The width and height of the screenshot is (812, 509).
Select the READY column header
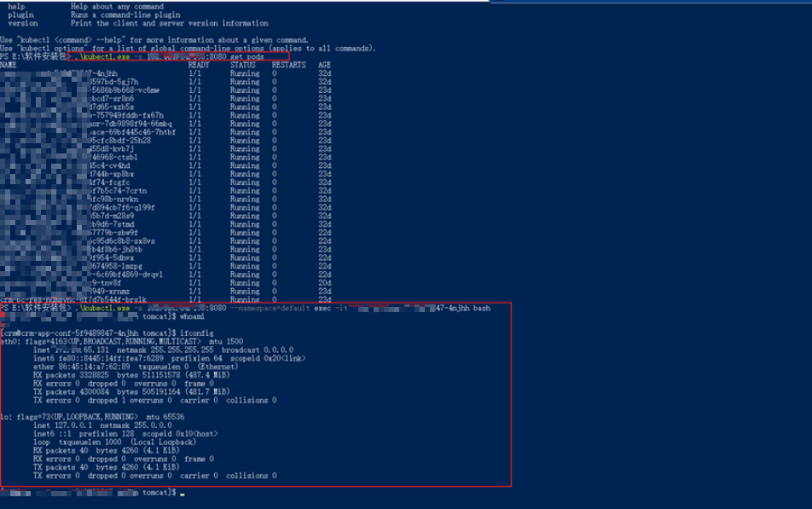pyautogui.click(x=199, y=66)
